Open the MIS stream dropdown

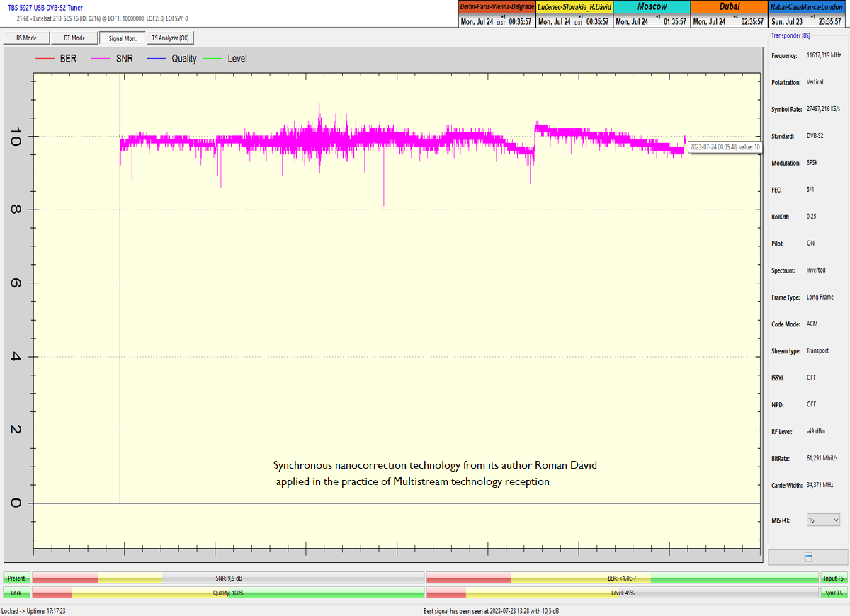(823, 520)
